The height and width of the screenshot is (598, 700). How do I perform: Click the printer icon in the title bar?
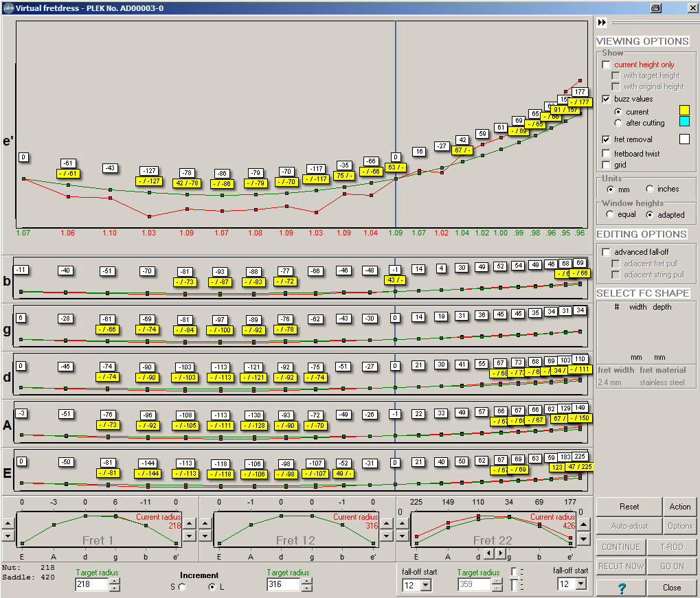click(x=655, y=8)
